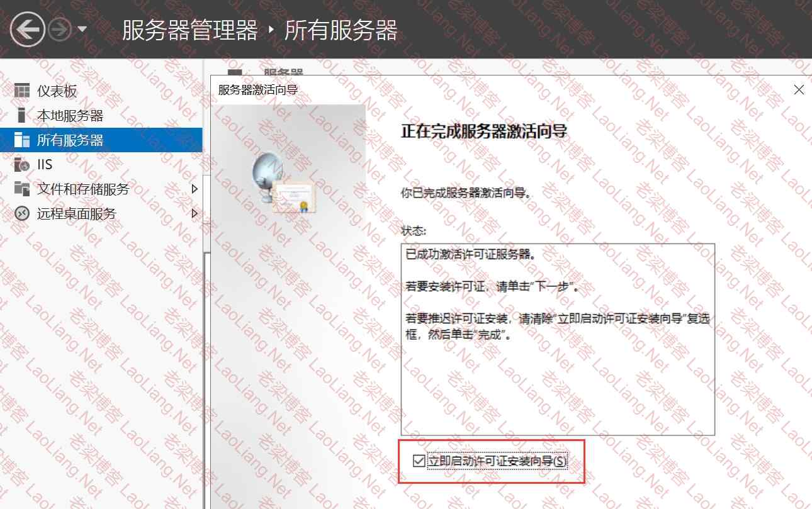Open the IIS sidebar entry

pos(101,164)
